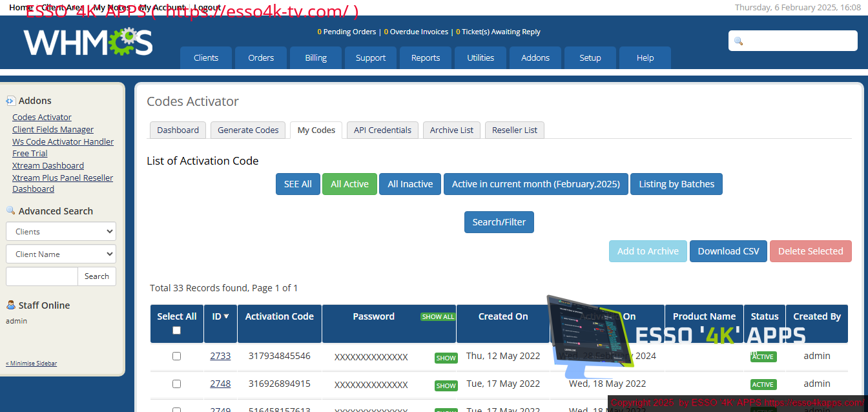Click SHOW ALL passwords button
868x412 pixels.
point(438,316)
